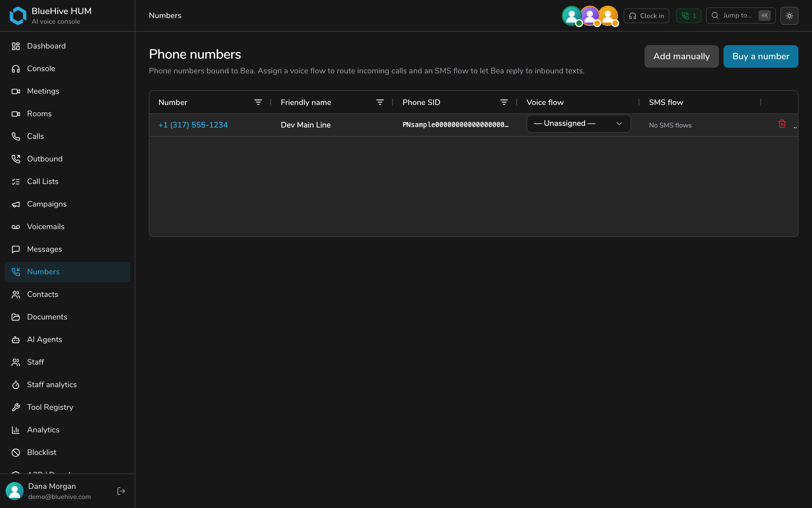
Task: Open the Number column filter
Action: click(x=258, y=102)
